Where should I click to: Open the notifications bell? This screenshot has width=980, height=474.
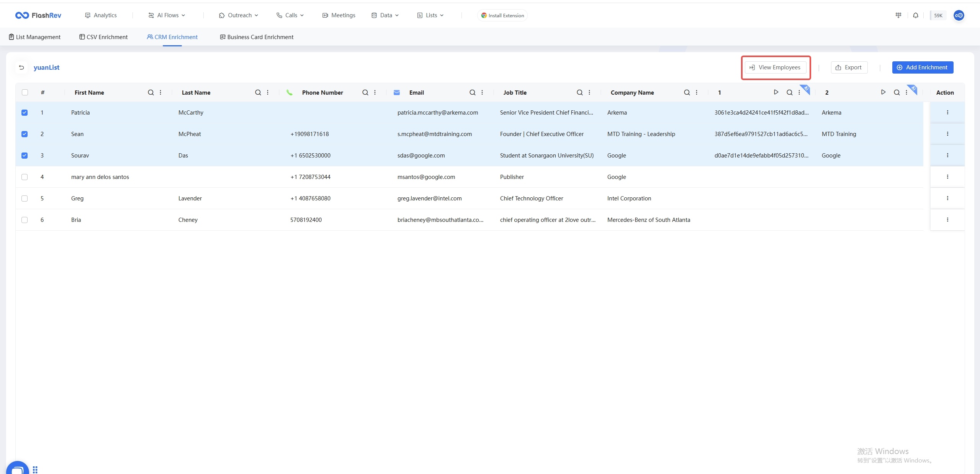click(x=916, y=15)
